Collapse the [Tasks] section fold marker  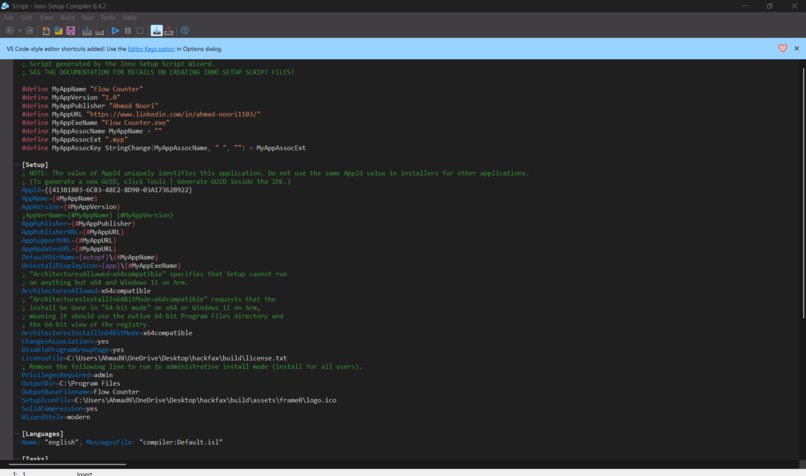pyautogui.click(x=17, y=458)
